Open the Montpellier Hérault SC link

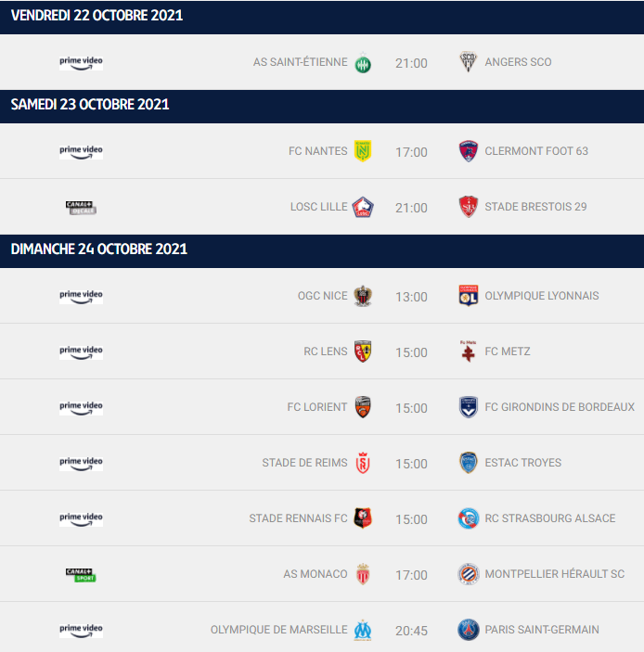coord(555,574)
